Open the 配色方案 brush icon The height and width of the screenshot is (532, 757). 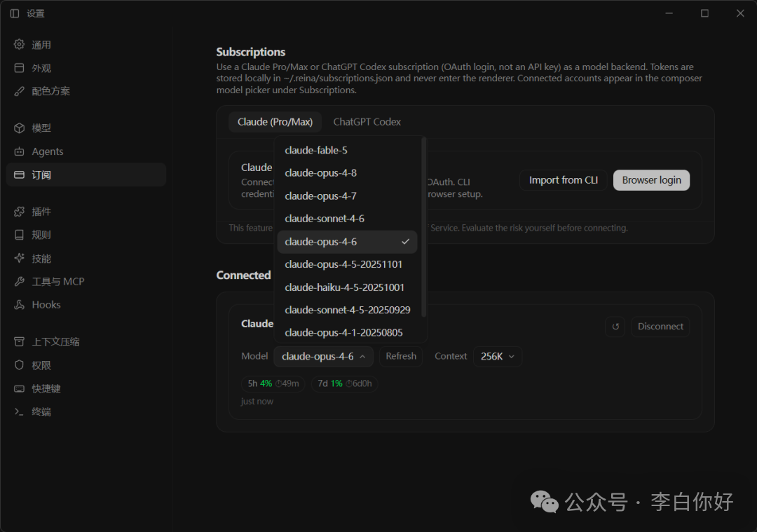click(x=19, y=90)
